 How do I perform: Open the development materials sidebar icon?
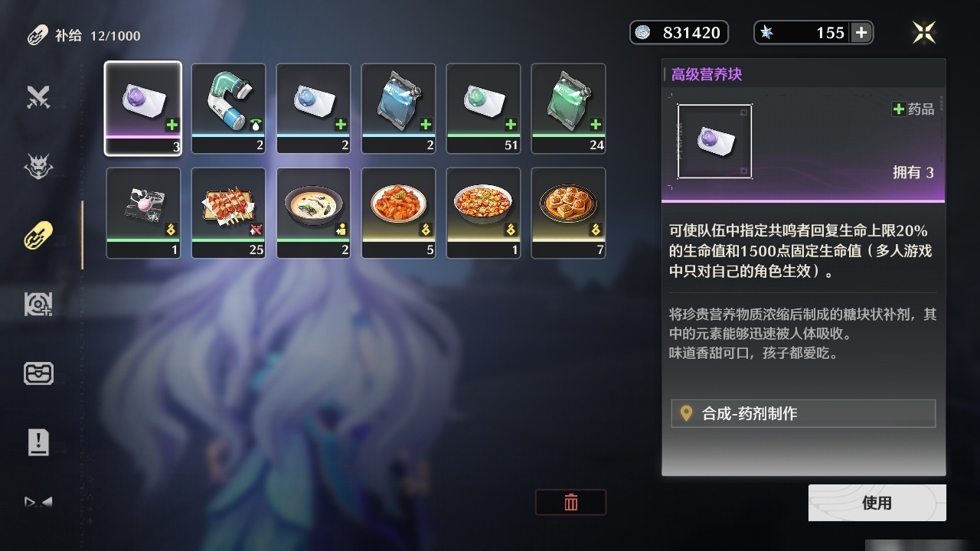point(38,304)
